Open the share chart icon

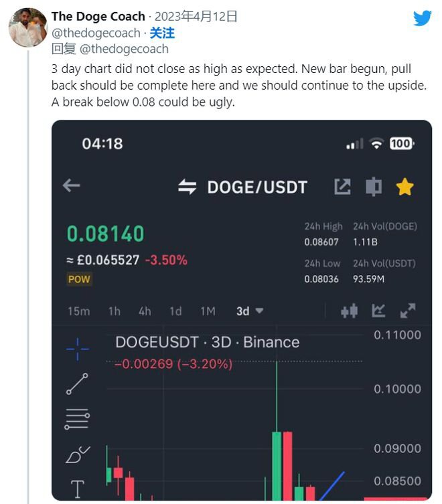point(342,187)
